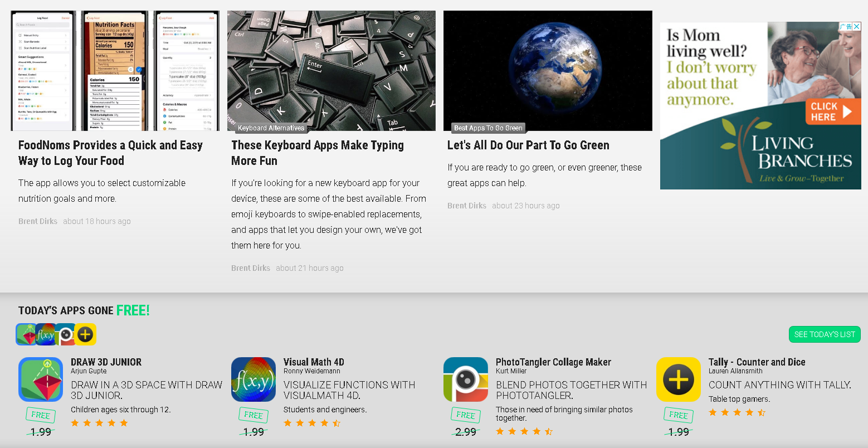
Task: Click 'BLEND PHOTOS TOGETHER WITH PHOTOTANGLER.' description
Action: [572, 390]
